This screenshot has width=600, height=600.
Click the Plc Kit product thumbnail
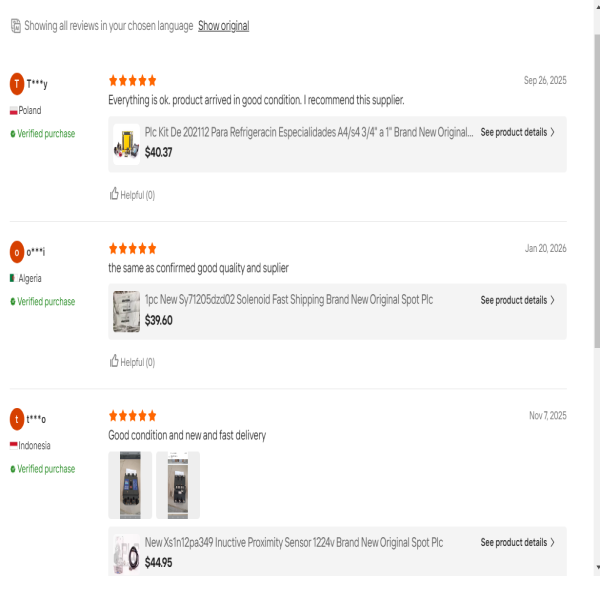[x=126, y=144]
